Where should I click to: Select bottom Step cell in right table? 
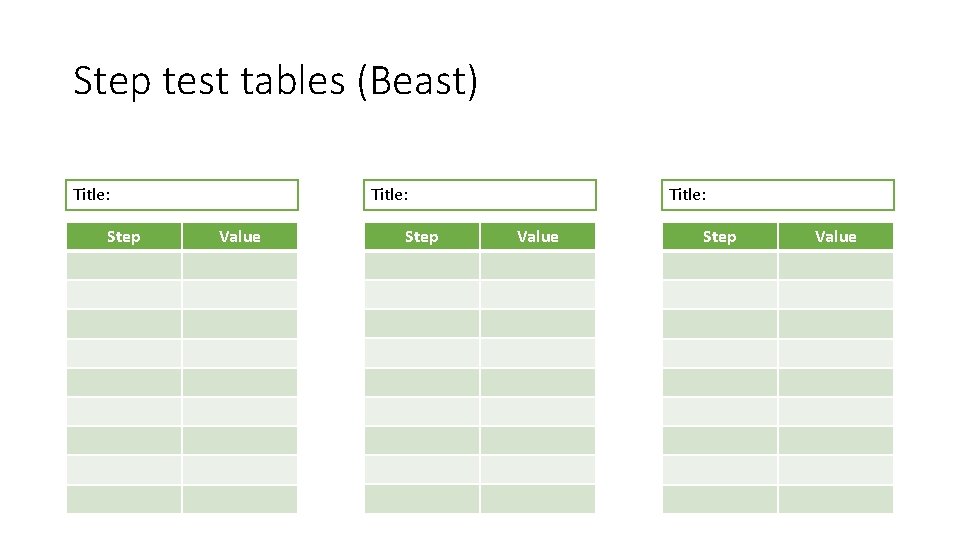coord(720,499)
